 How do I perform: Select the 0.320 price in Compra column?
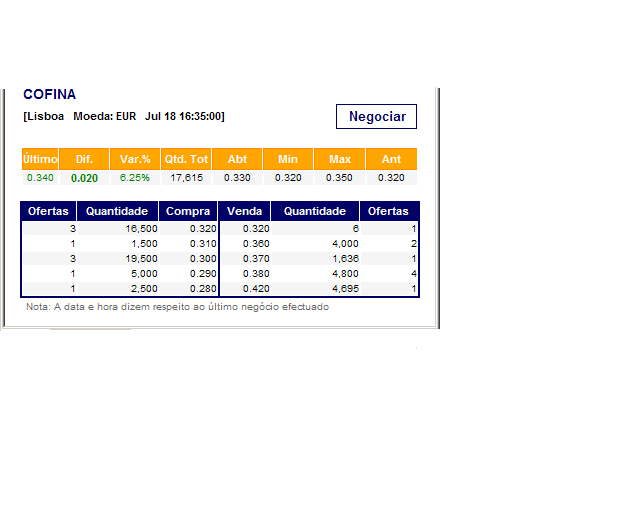pyautogui.click(x=203, y=229)
